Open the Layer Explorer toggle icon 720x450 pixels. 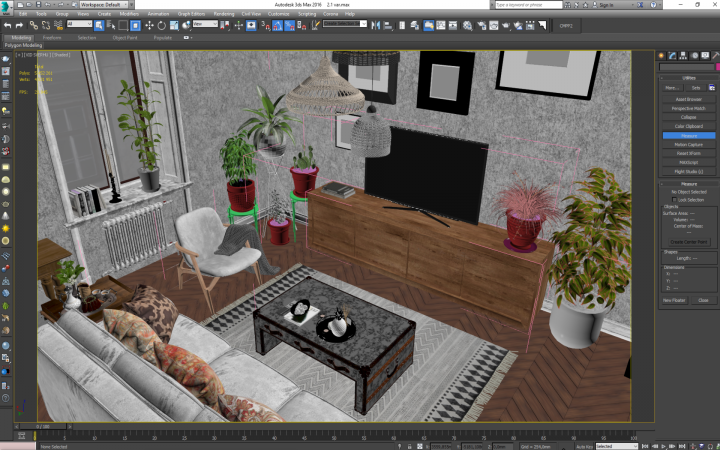414,26
